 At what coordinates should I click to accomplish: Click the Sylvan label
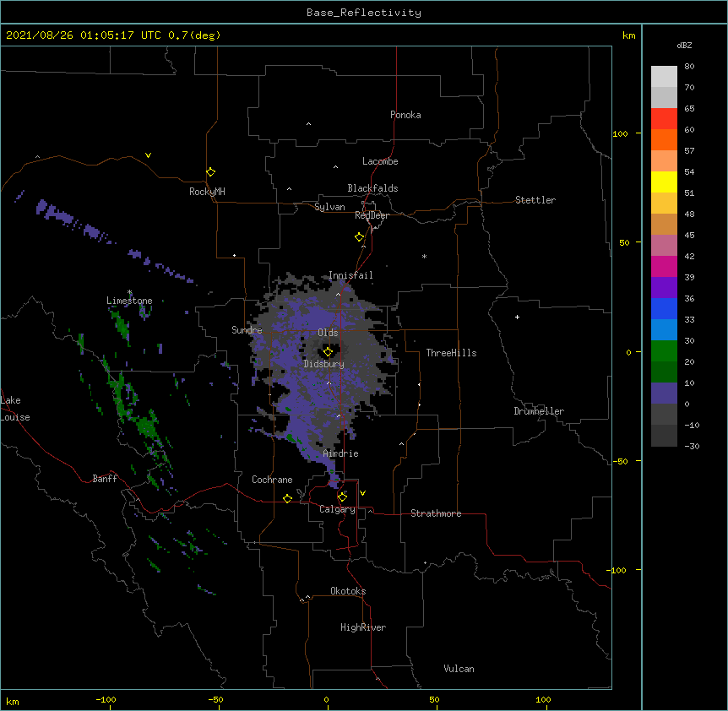click(329, 207)
